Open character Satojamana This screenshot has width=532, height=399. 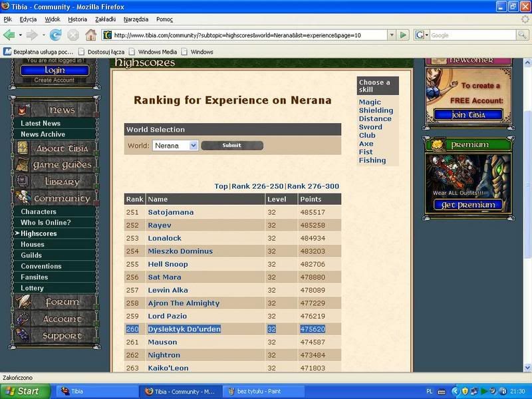point(171,212)
